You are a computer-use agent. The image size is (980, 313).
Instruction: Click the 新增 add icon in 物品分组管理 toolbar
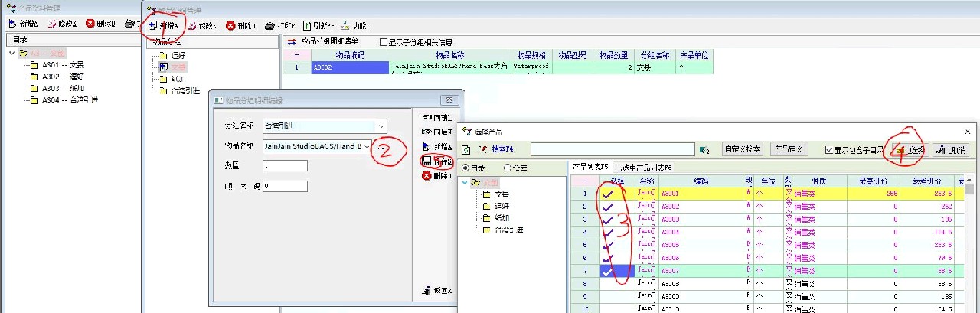pos(152,25)
